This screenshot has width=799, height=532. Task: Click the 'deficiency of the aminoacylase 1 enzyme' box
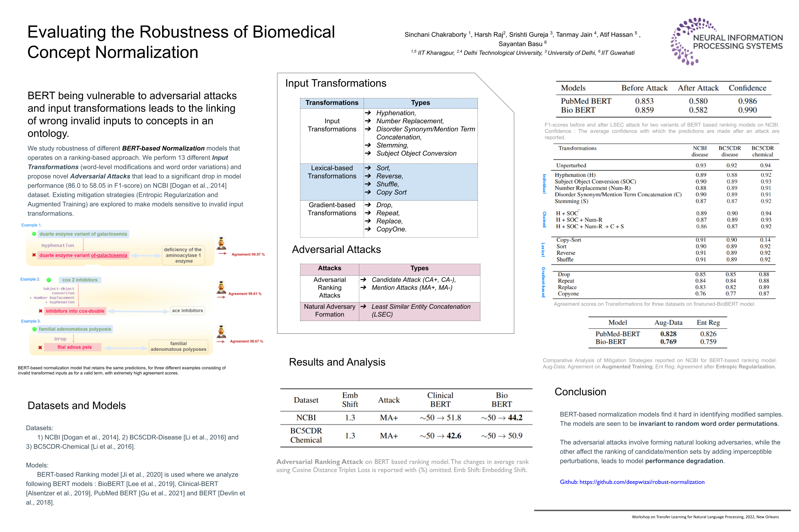click(183, 255)
